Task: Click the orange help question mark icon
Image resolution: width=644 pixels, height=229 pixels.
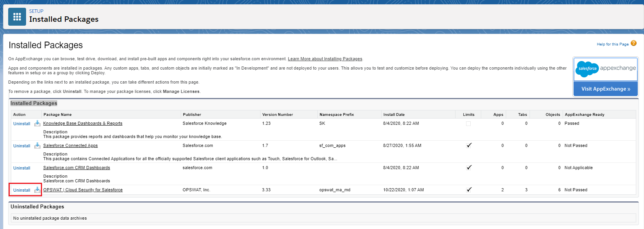Action: [x=633, y=43]
